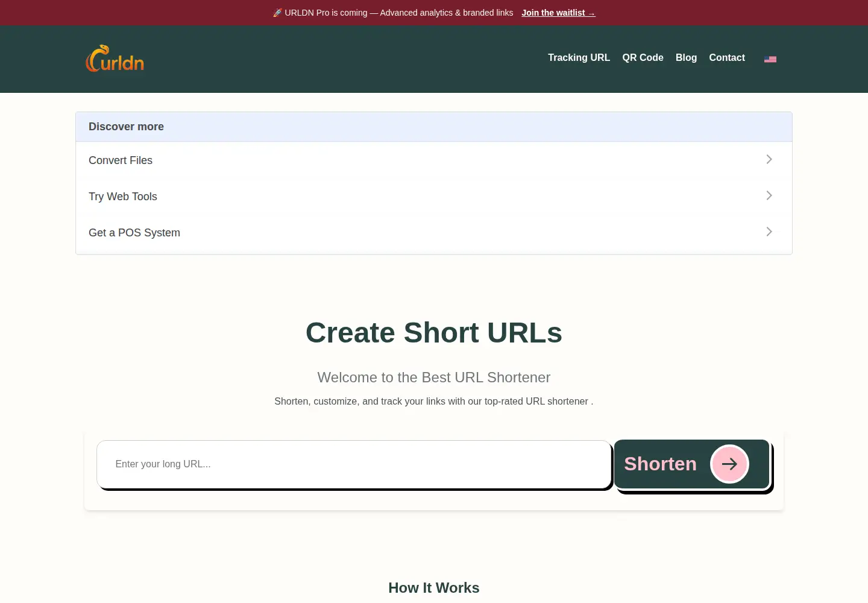Click the Shorten button label
Screen dimensions: 868x603
pos(660,464)
